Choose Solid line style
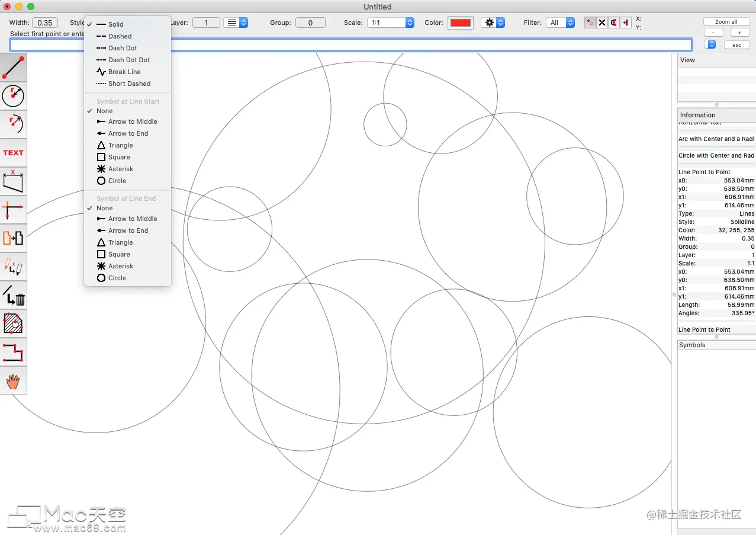 tap(127, 24)
